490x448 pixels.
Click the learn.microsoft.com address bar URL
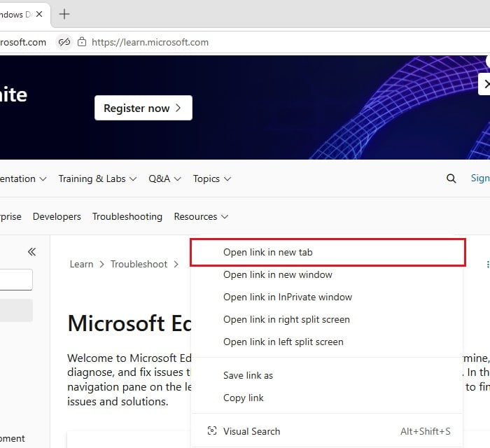(150, 42)
